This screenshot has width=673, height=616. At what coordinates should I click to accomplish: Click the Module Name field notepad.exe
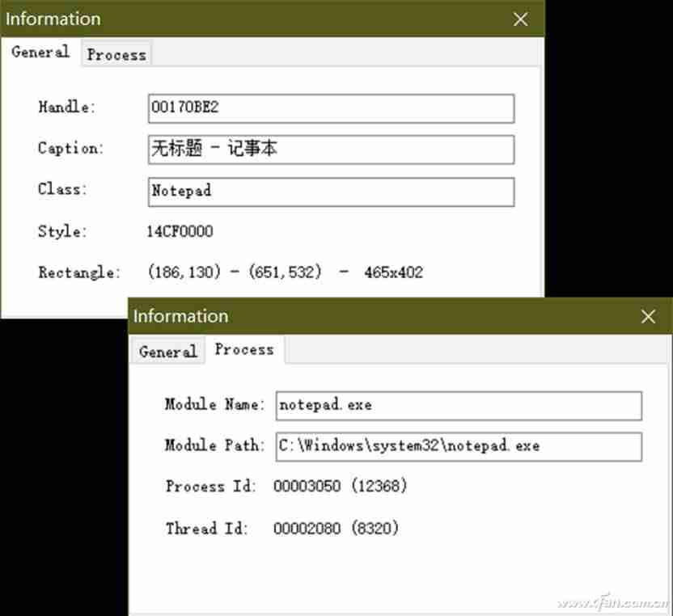(x=459, y=405)
